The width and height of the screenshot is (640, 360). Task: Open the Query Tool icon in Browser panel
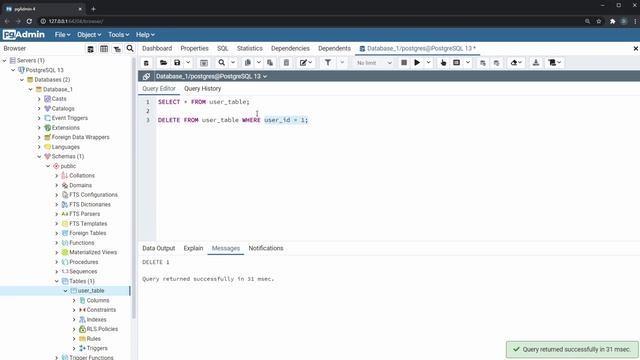pyautogui.click(x=91, y=49)
